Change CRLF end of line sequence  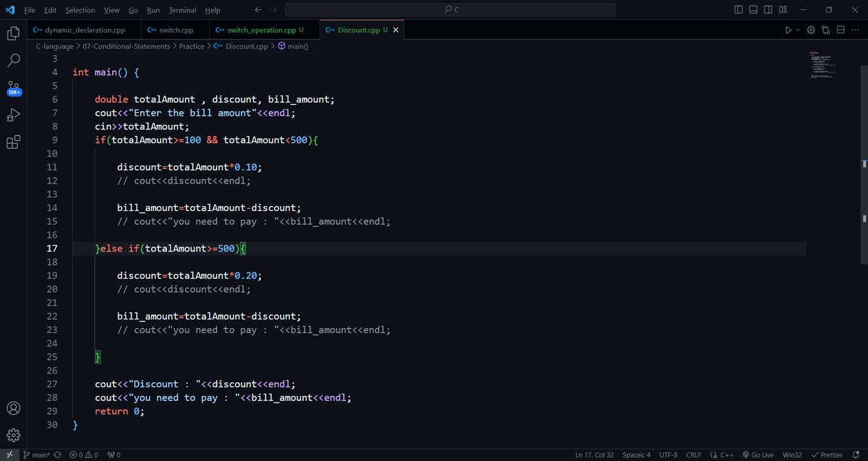point(694,454)
